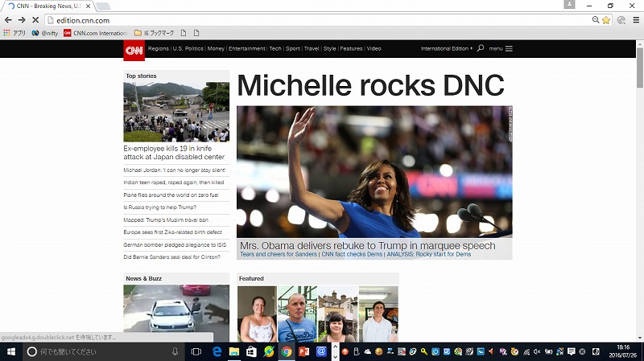Open the Features section
The image size is (644, 361).
(x=351, y=48)
